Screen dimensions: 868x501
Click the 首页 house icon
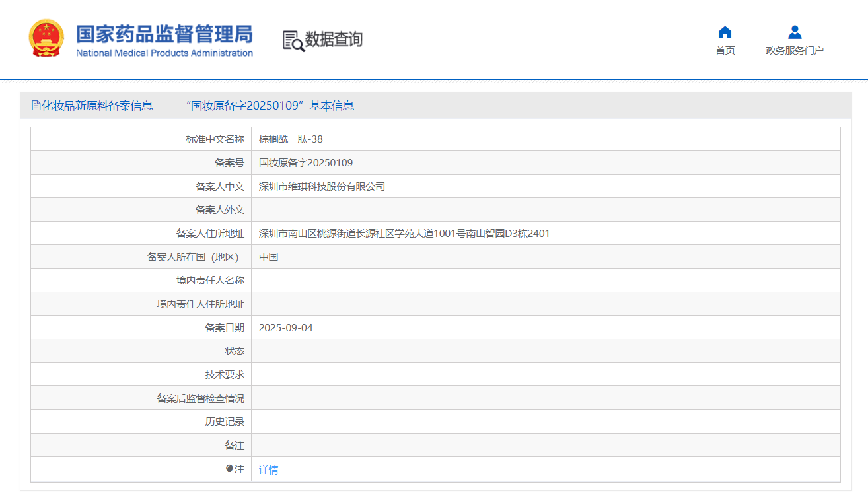[x=725, y=32]
